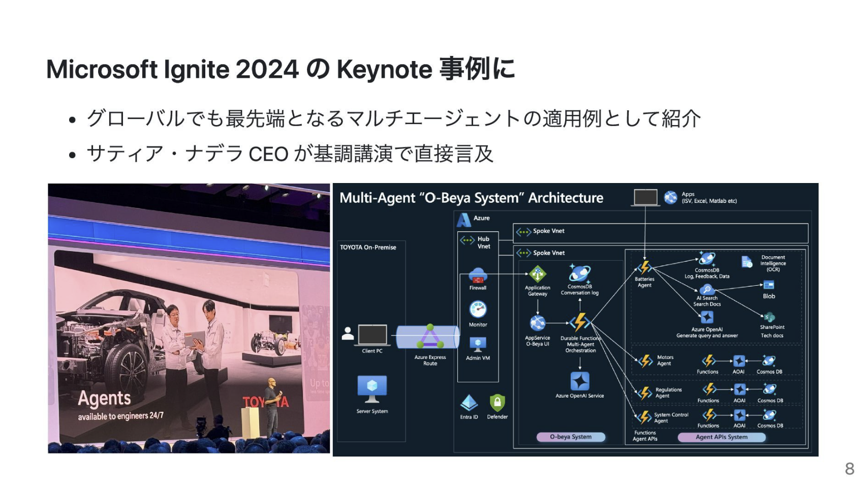Click the System Control Agent icon
Screen dimensions: 868x484
(643, 417)
